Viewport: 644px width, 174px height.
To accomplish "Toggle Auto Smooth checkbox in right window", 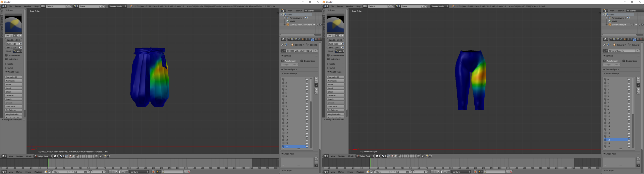I will (604, 61).
